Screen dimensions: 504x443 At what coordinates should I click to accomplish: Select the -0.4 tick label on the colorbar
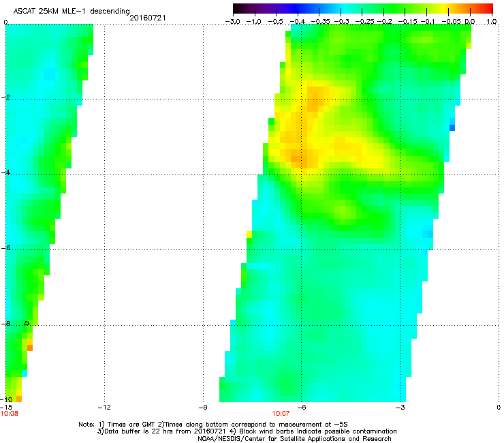click(x=298, y=22)
